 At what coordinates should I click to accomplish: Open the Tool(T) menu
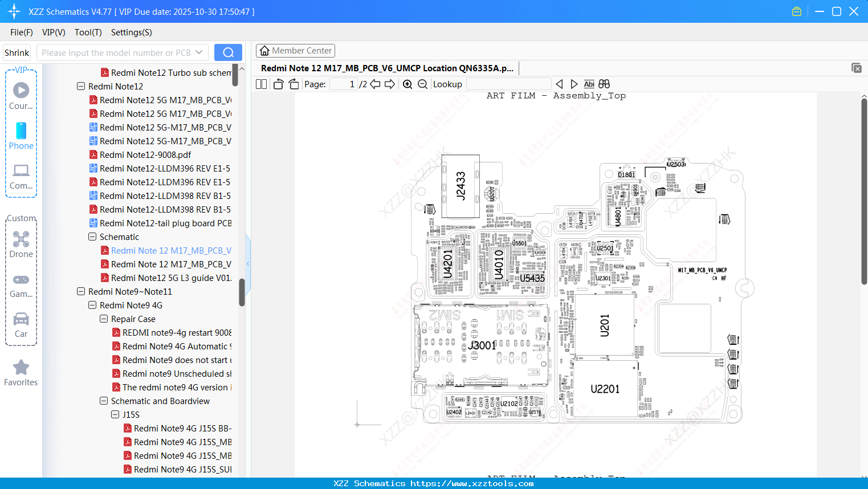coord(88,32)
